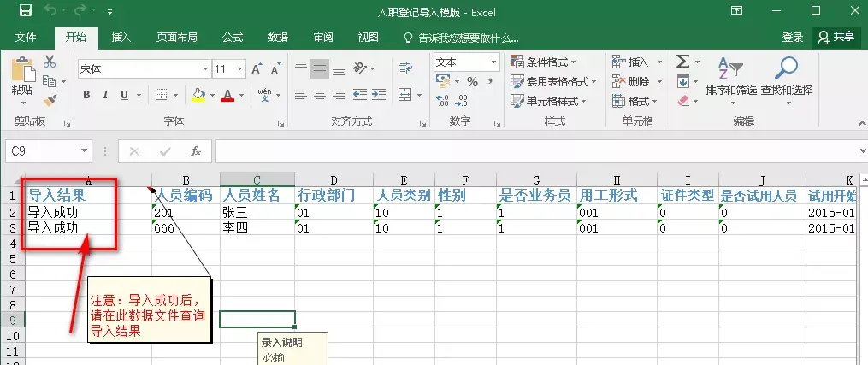
Task: Click the wrap text icon
Action: click(x=405, y=68)
